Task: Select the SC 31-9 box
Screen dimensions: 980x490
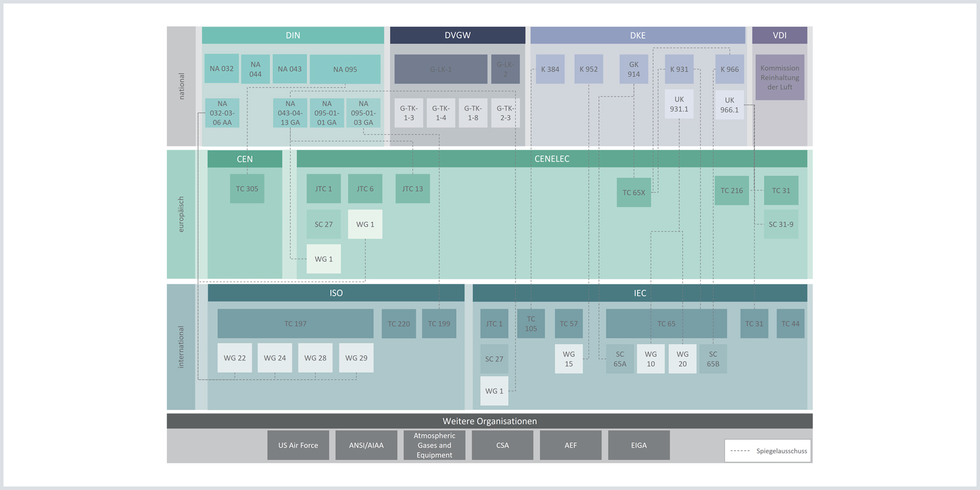Action: tap(781, 224)
